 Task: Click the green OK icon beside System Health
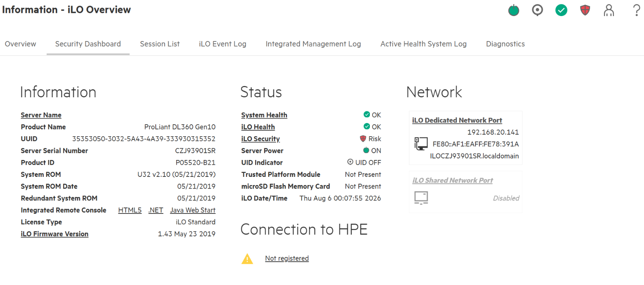click(367, 115)
